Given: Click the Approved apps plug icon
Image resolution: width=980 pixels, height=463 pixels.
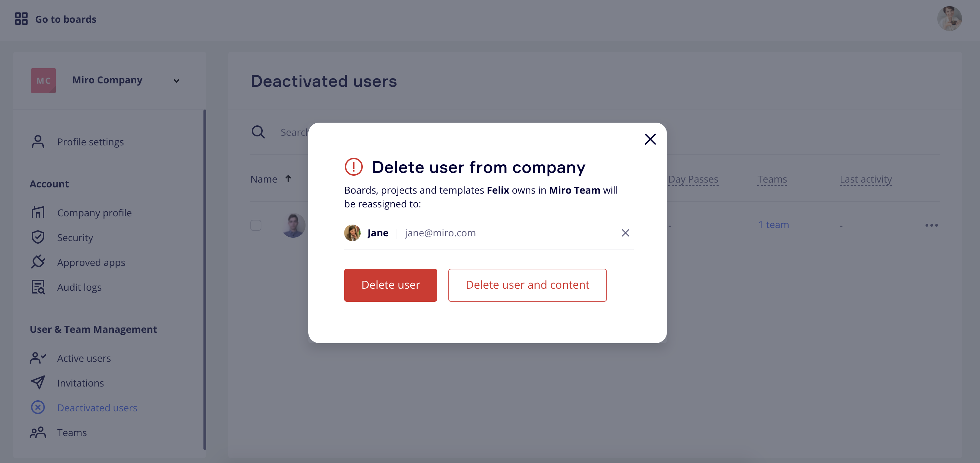Looking at the screenshot, I should click(38, 262).
